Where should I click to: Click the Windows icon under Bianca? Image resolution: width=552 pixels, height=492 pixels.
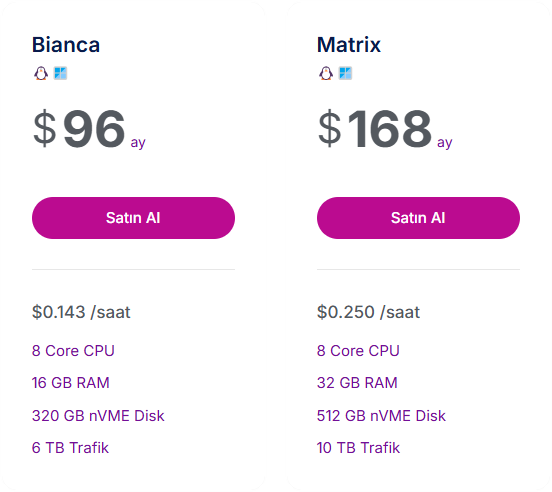[x=60, y=74]
